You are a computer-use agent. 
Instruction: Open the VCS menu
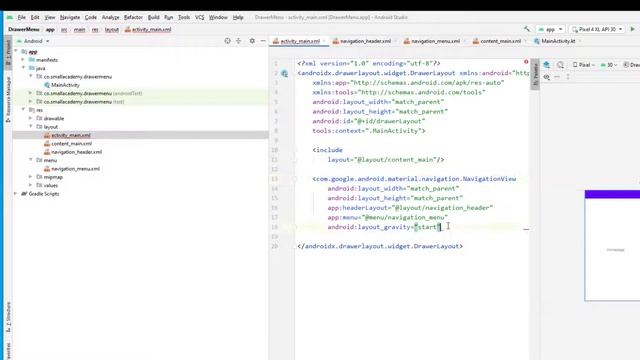pyautogui.click(x=199, y=17)
